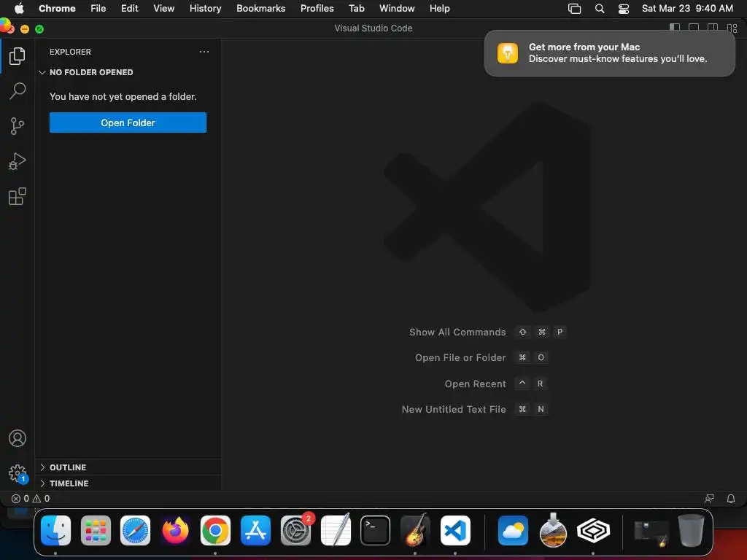Image resolution: width=747 pixels, height=560 pixels.
Task: Open the Extensions view
Action: point(18,196)
